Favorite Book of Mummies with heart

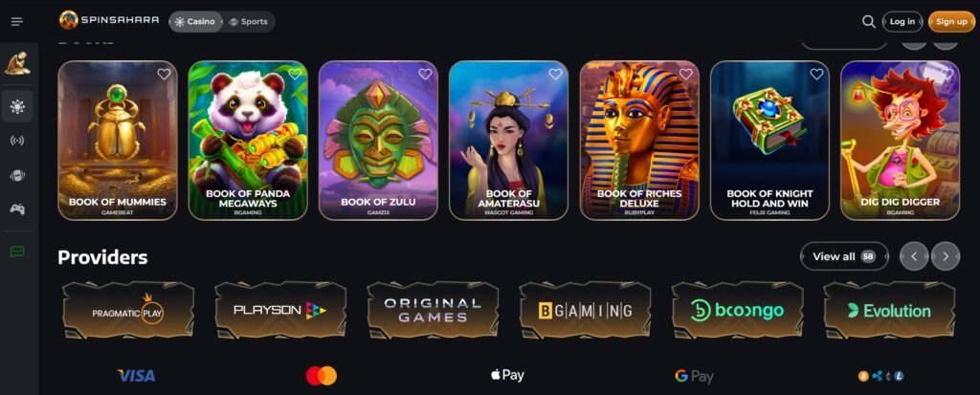[x=164, y=75]
